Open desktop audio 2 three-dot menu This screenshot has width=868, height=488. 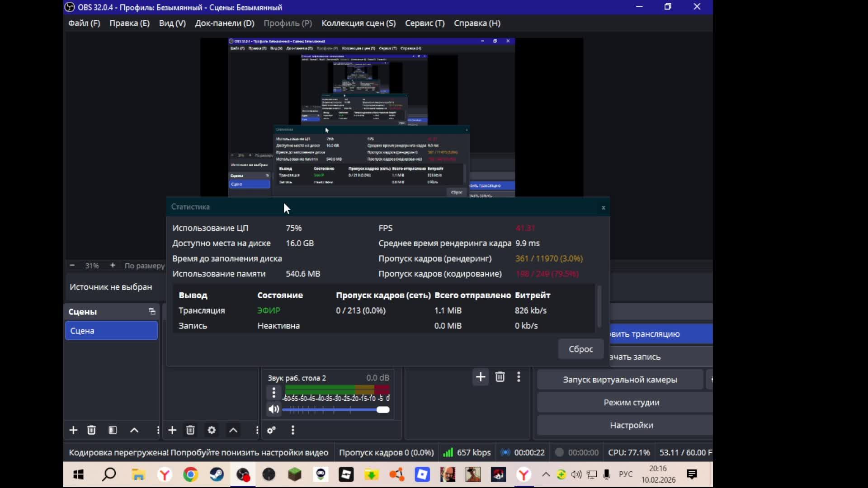(x=274, y=393)
